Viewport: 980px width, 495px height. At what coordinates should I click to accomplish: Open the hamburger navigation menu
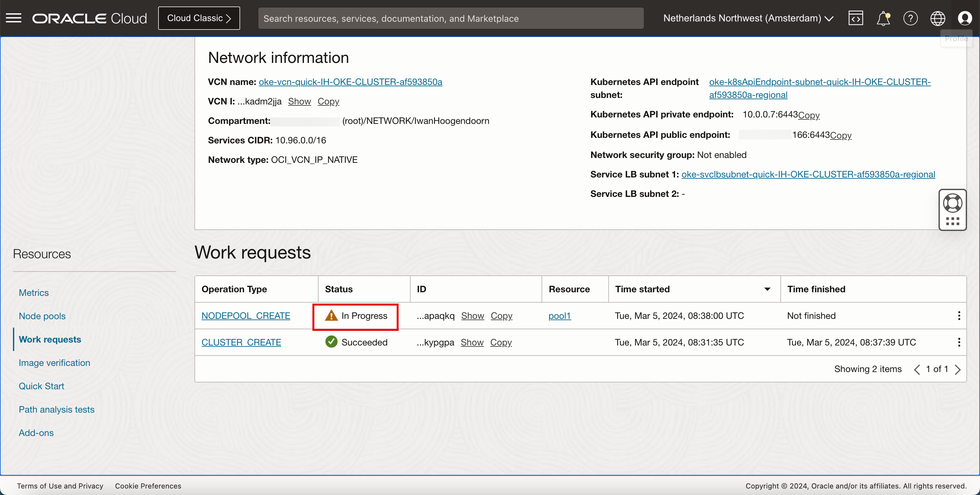click(x=14, y=18)
